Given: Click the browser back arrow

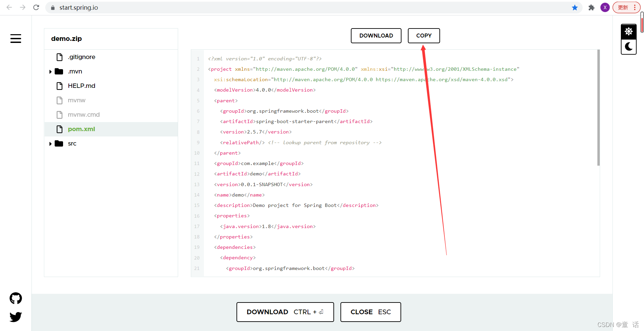Looking at the screenshot, I should [9, 7].
